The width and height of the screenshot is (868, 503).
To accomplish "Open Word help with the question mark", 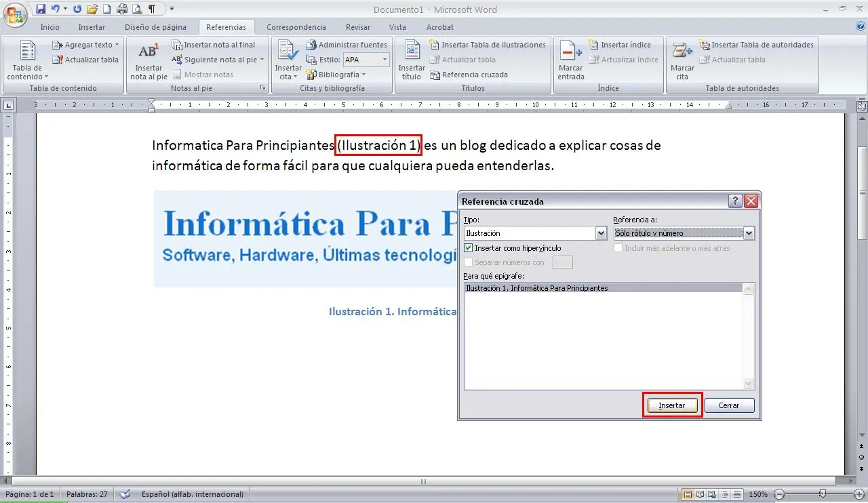I will coord(861,26).
